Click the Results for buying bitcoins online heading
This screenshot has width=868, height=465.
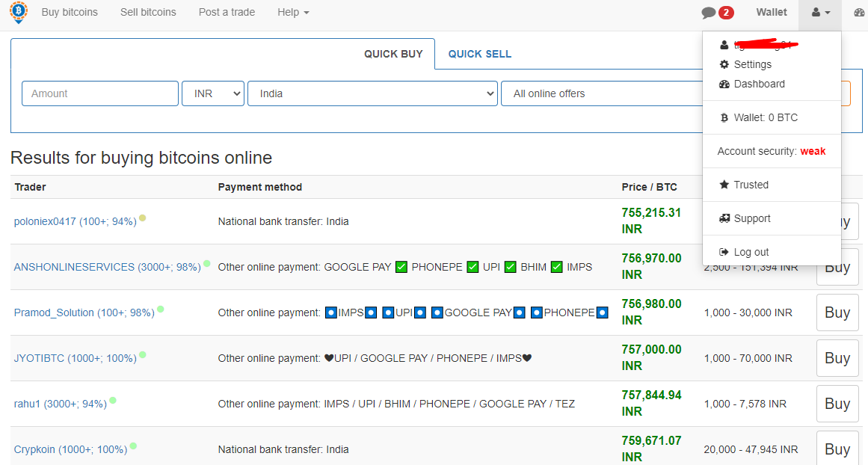[x=141, y=158]
